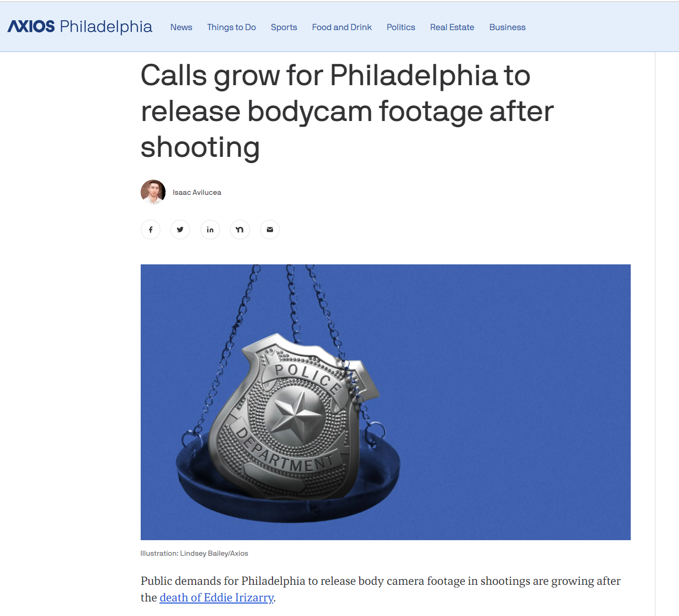Share article via Nextdoor icon
This screenshot has height=616, width=679.
[240, 230]
